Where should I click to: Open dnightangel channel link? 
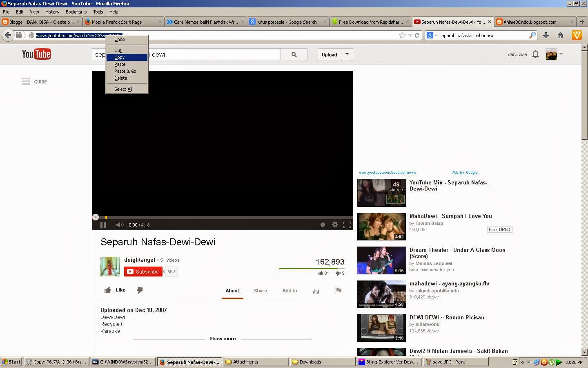pyautogui.click(x=140, y=260)
